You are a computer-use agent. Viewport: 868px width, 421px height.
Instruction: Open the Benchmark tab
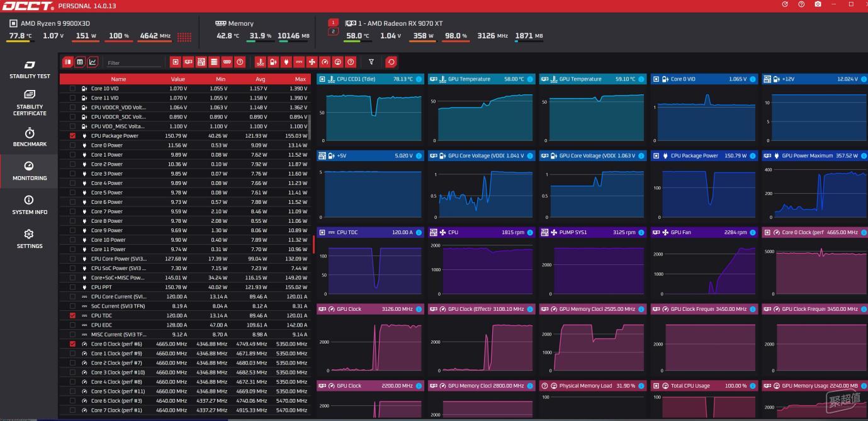coord(30,138)
